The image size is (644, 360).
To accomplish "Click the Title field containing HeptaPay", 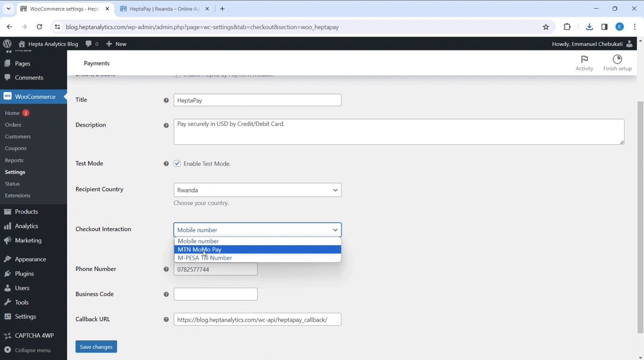I will click(258, 100).
